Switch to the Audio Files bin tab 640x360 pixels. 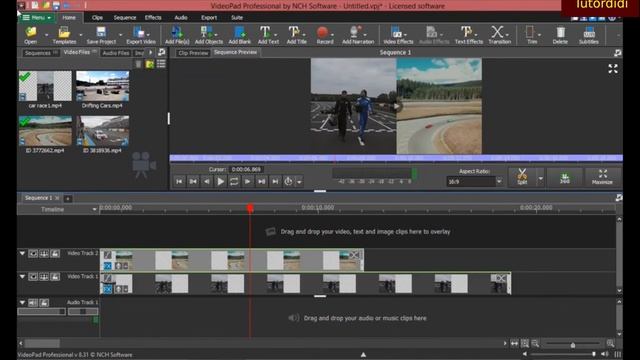coord(116,53)
